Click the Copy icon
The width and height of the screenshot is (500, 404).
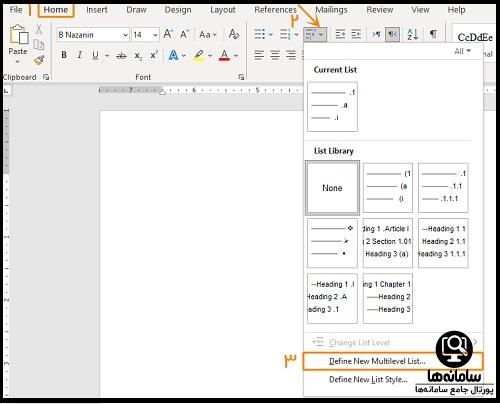[x=39, y=44]
